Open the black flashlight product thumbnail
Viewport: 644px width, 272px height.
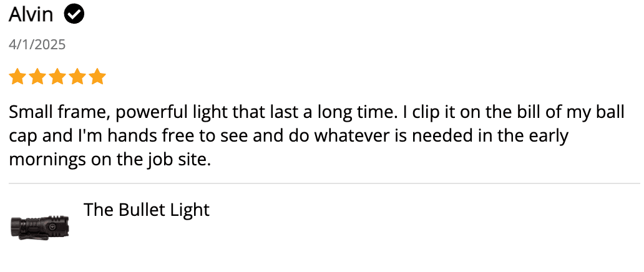click(x=40, y=227)
